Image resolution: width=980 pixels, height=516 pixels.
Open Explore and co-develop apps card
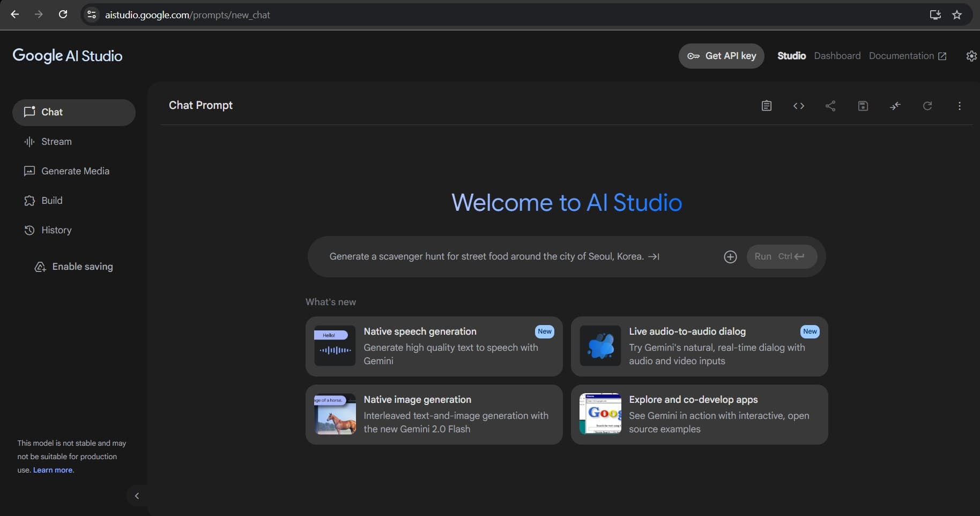point(699,414)
